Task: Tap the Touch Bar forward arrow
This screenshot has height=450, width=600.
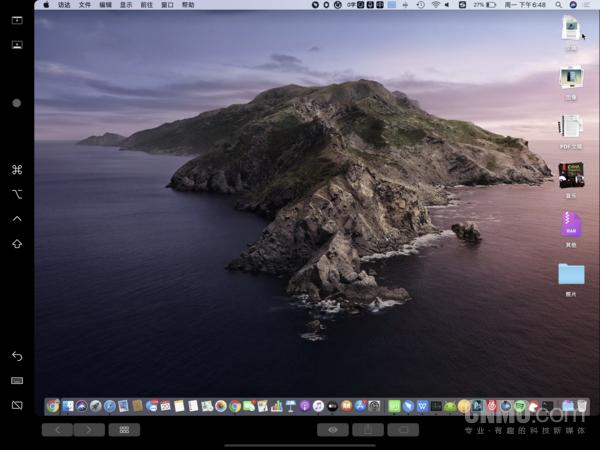Action: coord(89,430)
